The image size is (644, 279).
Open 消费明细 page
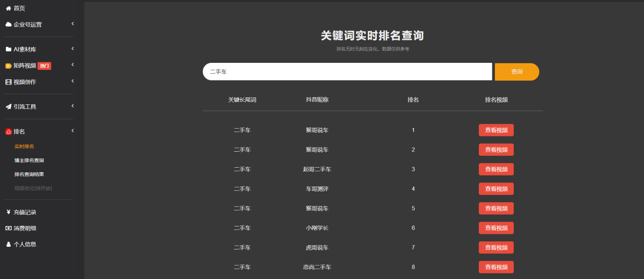click(x=25, y=228)
